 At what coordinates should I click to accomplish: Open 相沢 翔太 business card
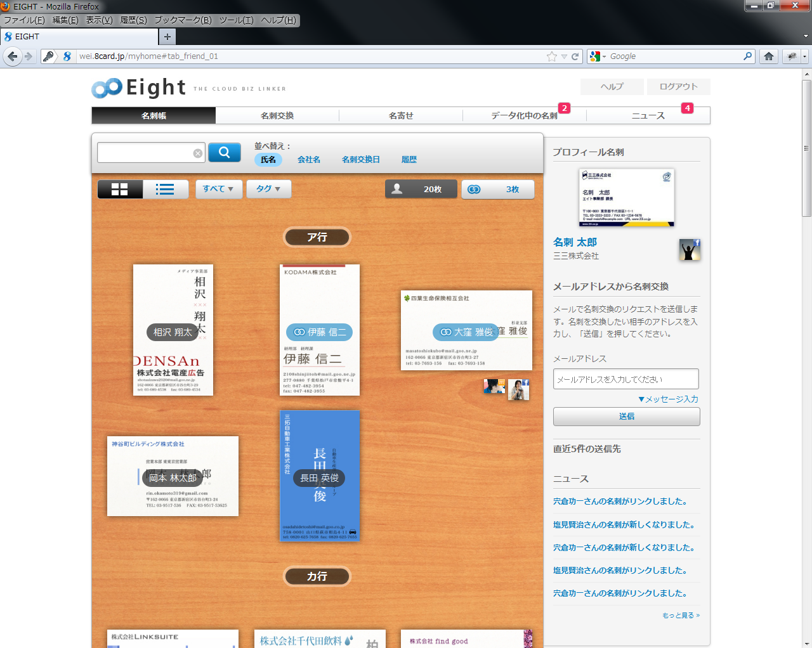pyautogui.click(x=173, y=330)
